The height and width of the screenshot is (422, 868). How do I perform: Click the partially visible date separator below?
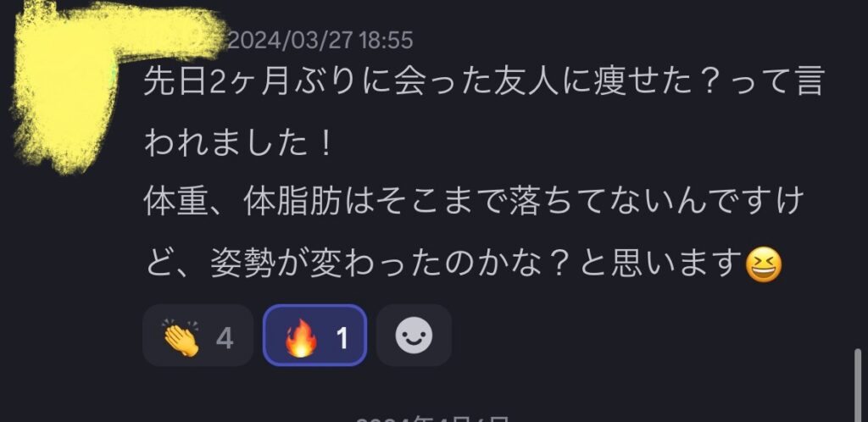[431, 419]
